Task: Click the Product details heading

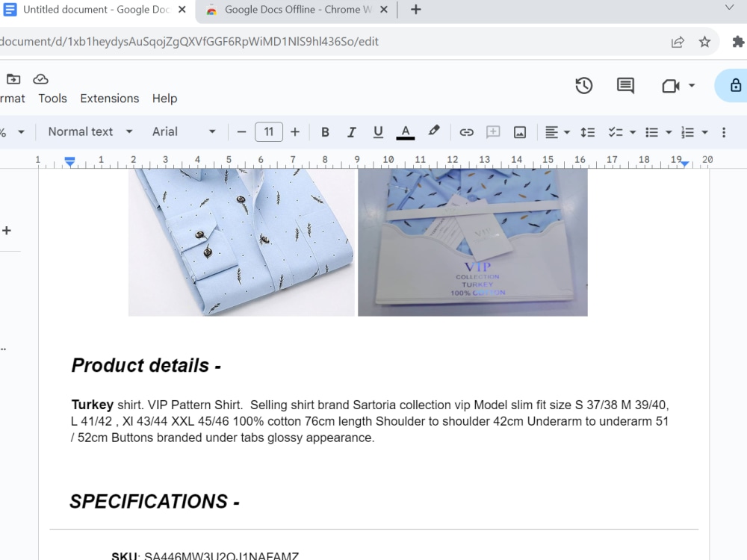Action: pyautogui.click(x=146, y=366)
